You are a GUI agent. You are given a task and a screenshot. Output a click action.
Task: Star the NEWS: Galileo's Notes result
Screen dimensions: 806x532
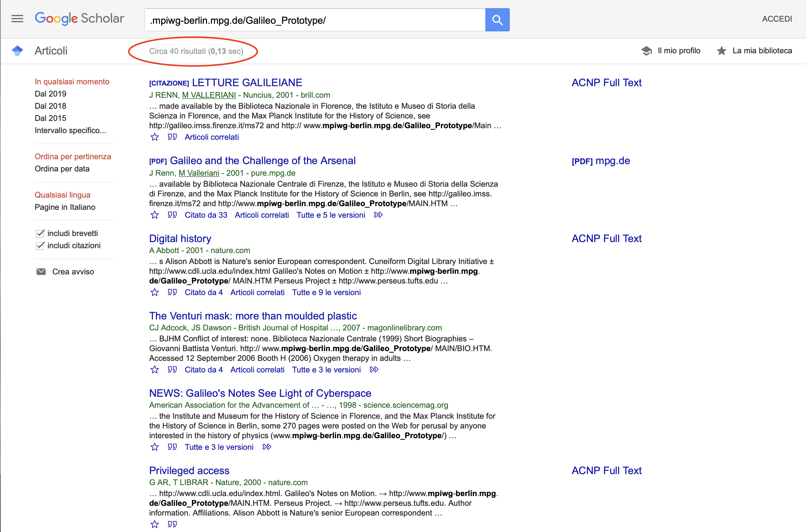(x=155, y=447)
